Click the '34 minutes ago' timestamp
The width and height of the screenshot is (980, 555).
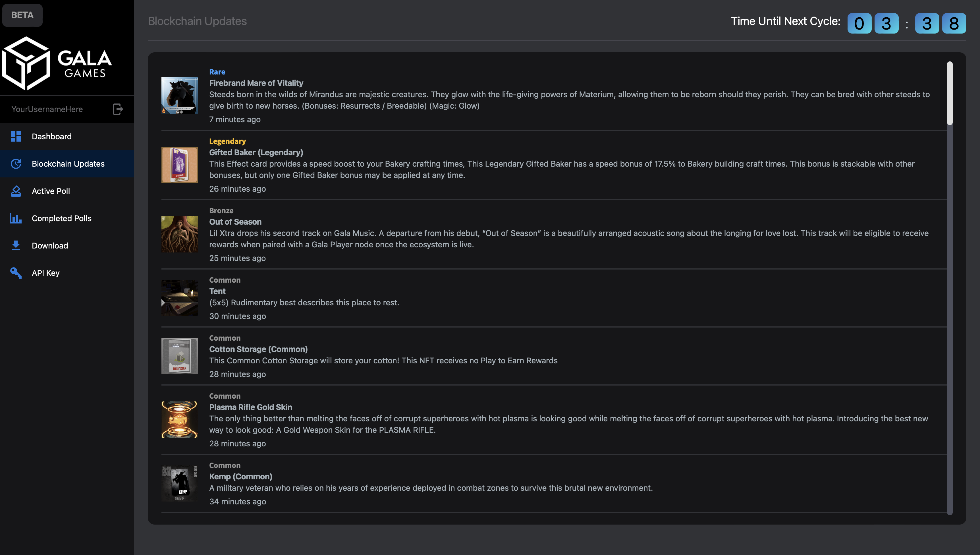(237, 502)
